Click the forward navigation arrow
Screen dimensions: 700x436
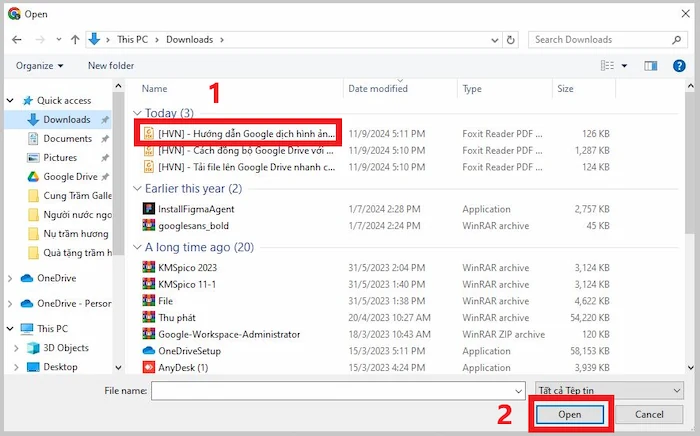point(40,40)
